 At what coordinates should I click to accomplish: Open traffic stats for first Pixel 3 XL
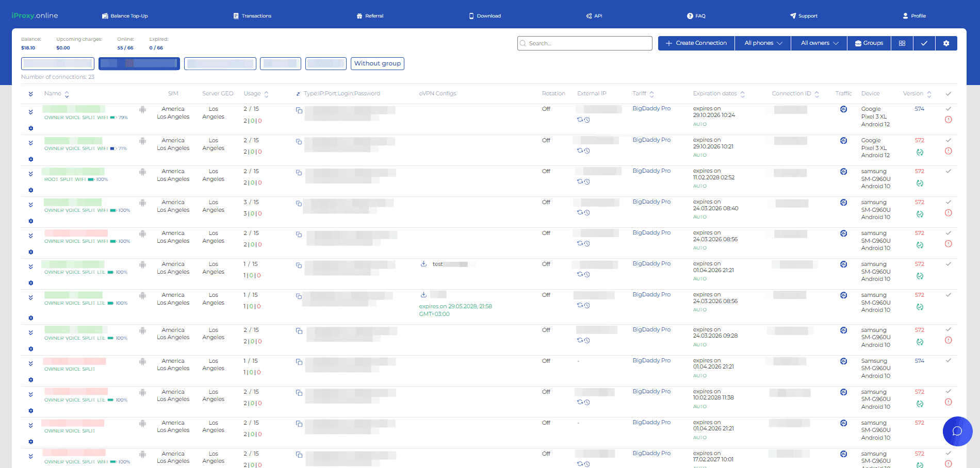coord(843,109)
